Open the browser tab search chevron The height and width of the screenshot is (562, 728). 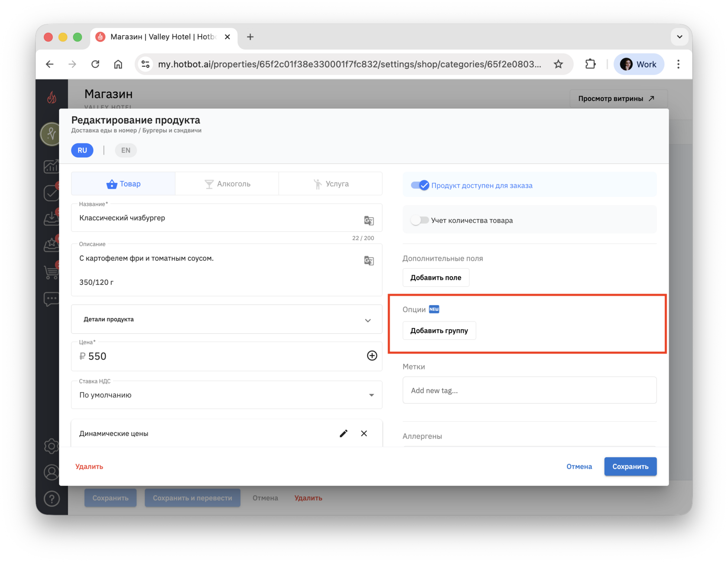679,37
